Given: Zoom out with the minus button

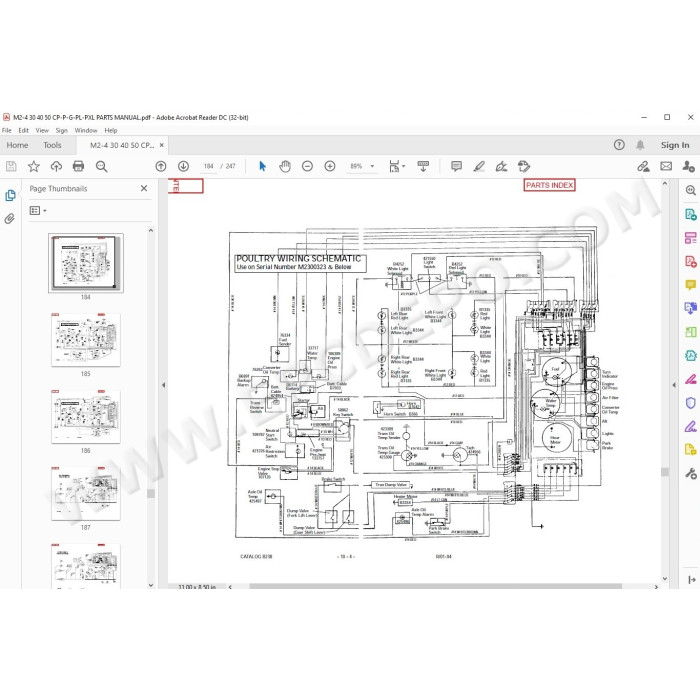Looking at the screenshot, I should [307, 167].
